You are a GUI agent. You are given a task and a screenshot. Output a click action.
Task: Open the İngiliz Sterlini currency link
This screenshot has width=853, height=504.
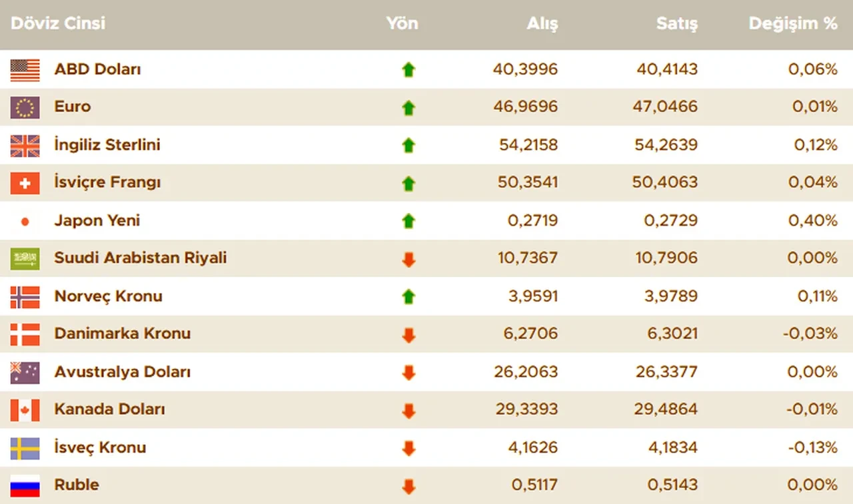(107, 144)
